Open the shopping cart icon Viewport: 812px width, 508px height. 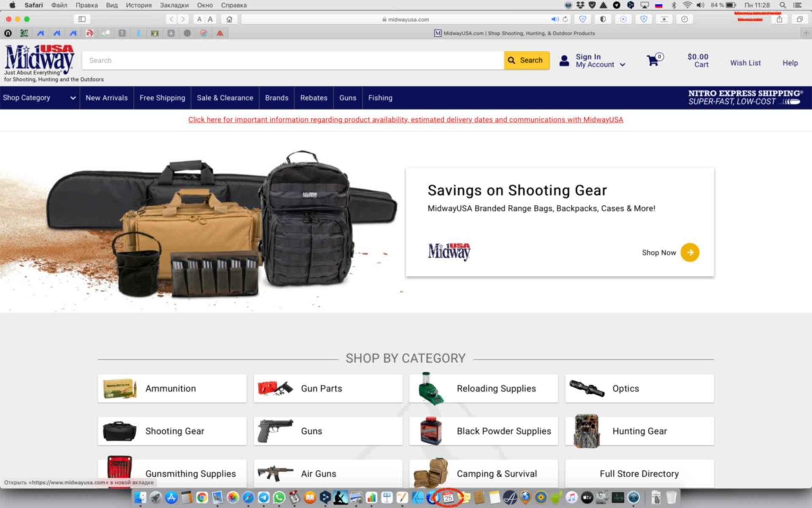[654, 60]
